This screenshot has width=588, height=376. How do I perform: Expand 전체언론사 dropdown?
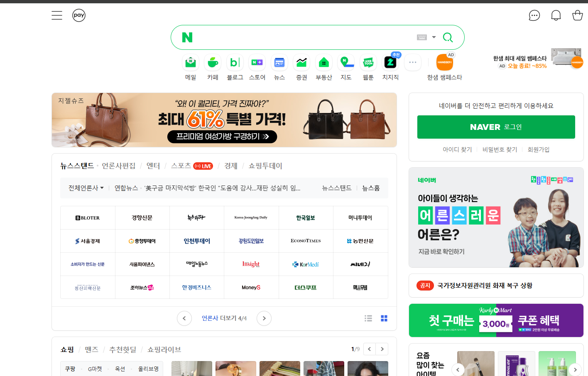coord(86,188)
